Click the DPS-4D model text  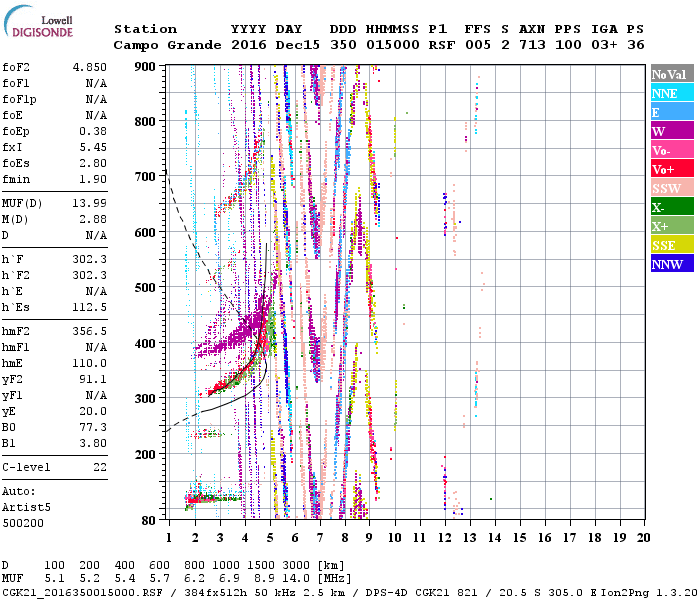coord(387,592)
